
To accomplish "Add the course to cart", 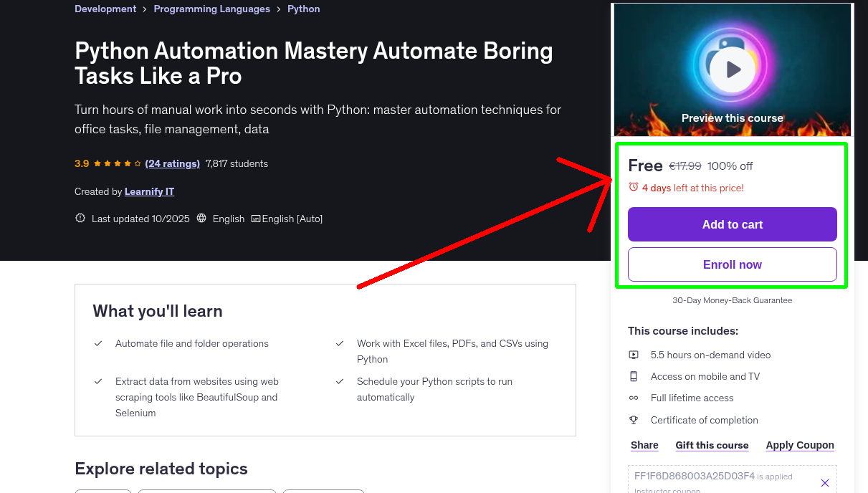I will point(731,224).
